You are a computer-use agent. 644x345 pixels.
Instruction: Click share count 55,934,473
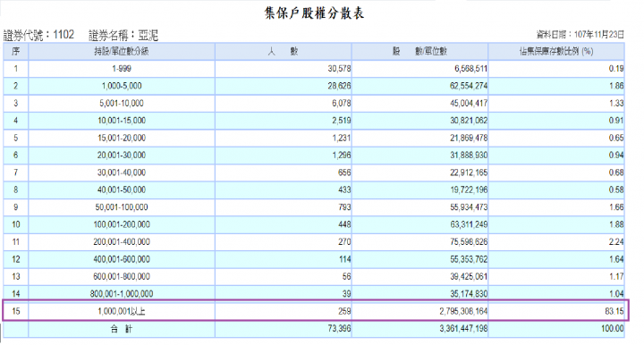(x=469, y=207)
